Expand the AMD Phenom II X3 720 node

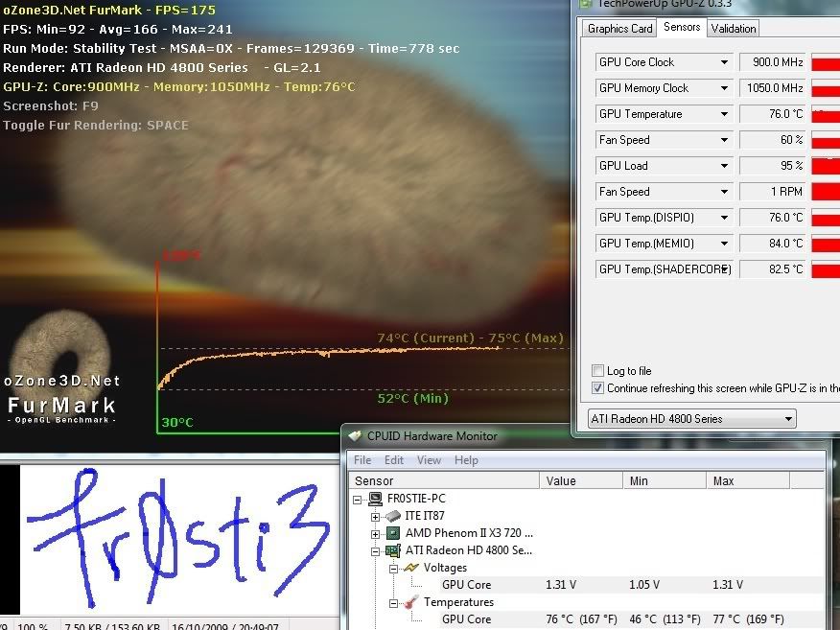(x=375, y=534)
